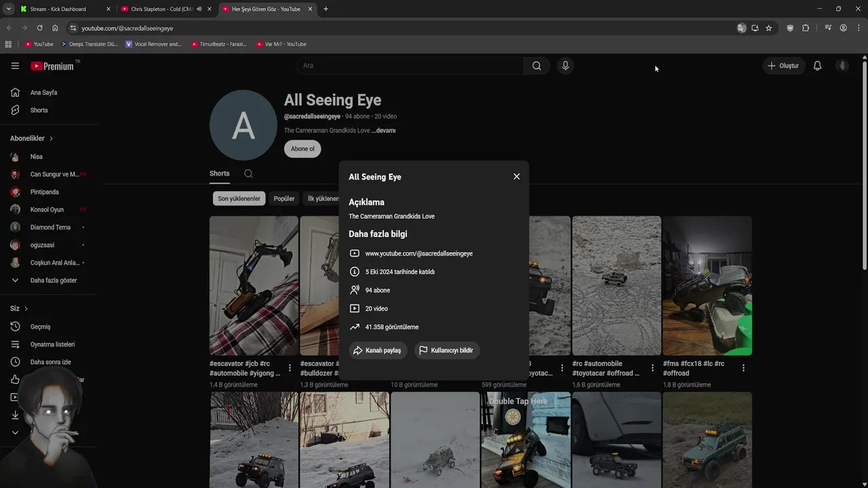This screenshot has width=868, height=488.
Task: Open the tab search dropdown arrow
Action: point(8,9)
